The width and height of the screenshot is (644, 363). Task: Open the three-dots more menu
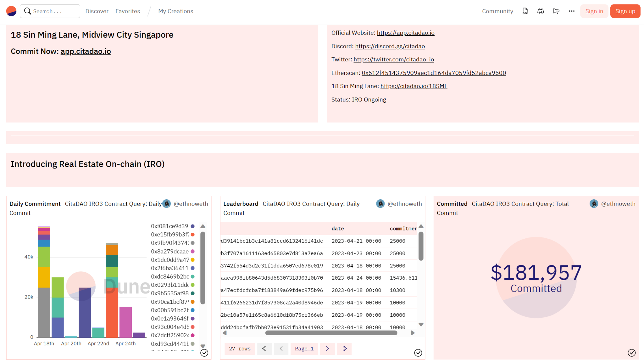coord(571,11)
